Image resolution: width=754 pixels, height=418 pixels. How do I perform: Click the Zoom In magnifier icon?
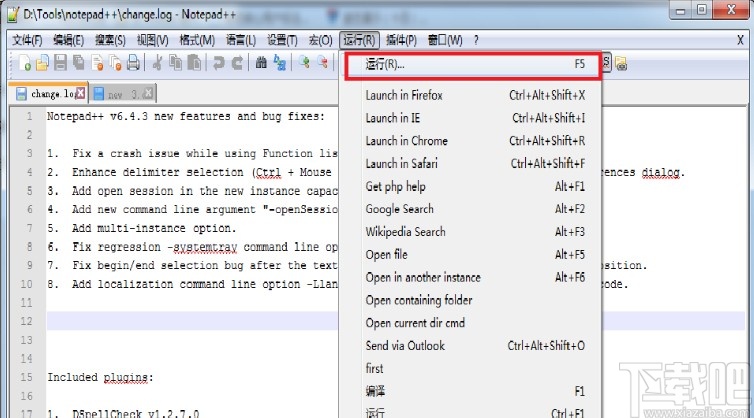click(304, 63)
